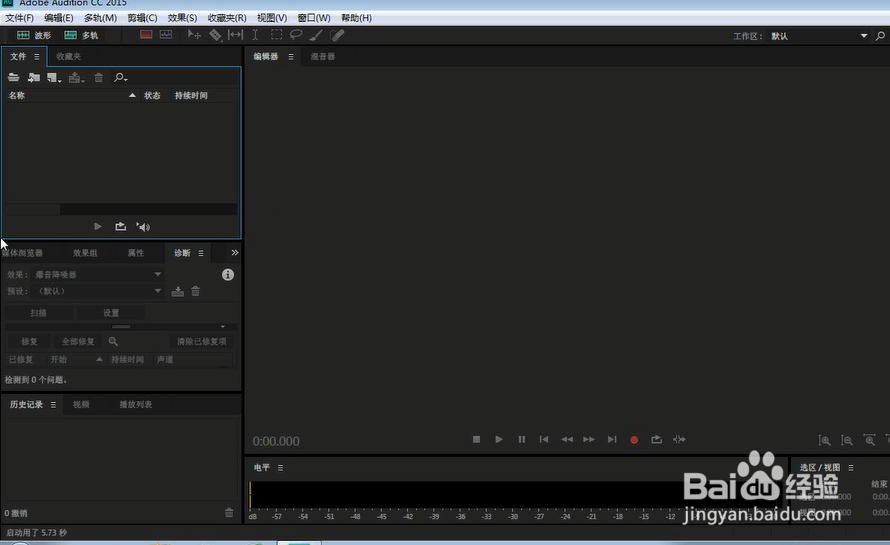Click preview Play button in Files panel

click(x=98, y=227)
